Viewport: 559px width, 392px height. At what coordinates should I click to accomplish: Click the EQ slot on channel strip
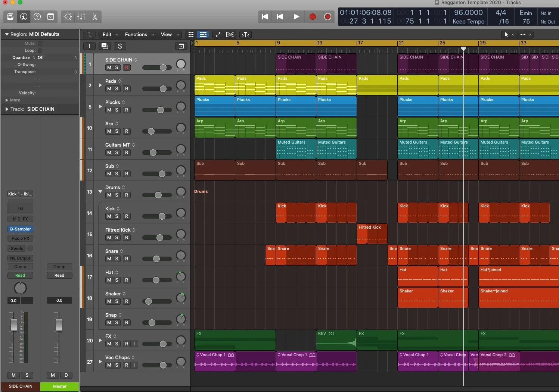(x=20, y=208)
